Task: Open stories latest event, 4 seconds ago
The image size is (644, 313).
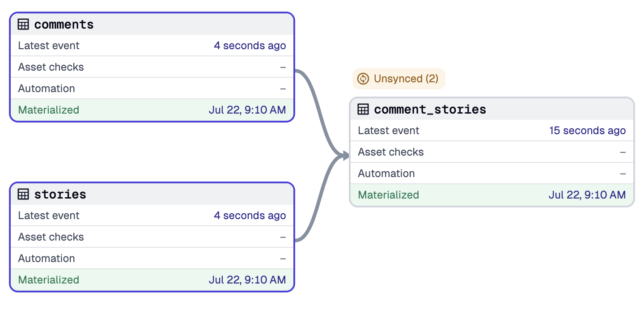Action: pos(250,216)
